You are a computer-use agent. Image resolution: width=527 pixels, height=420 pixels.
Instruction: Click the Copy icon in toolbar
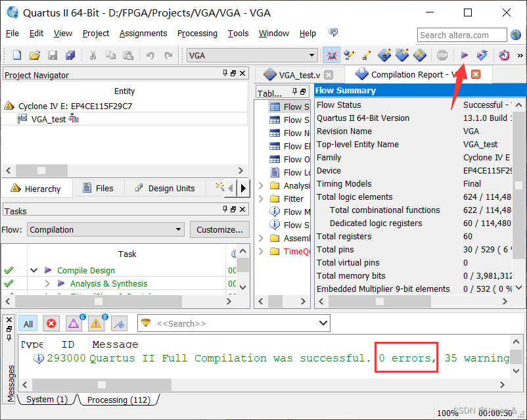point(110,55)
